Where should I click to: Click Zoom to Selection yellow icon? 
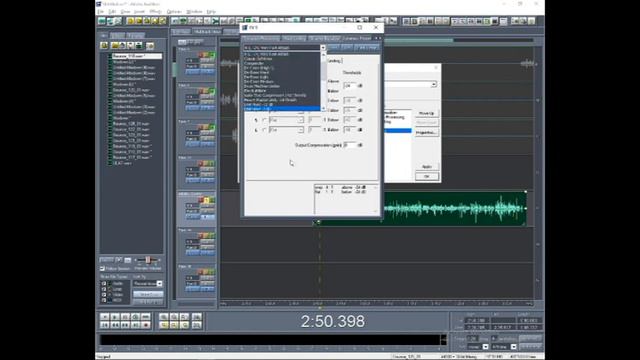point(164,325)
